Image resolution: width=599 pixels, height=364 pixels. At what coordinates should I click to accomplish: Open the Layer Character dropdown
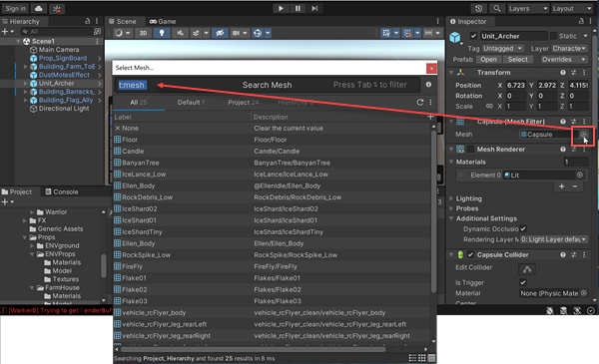pyautogui.click(x=569, y=49)
